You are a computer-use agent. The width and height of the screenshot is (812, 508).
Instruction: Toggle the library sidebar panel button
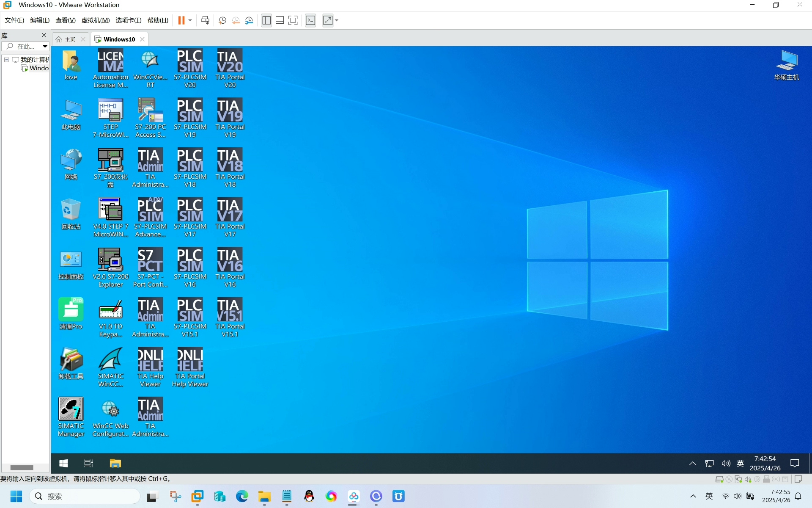tap(266, 20)
